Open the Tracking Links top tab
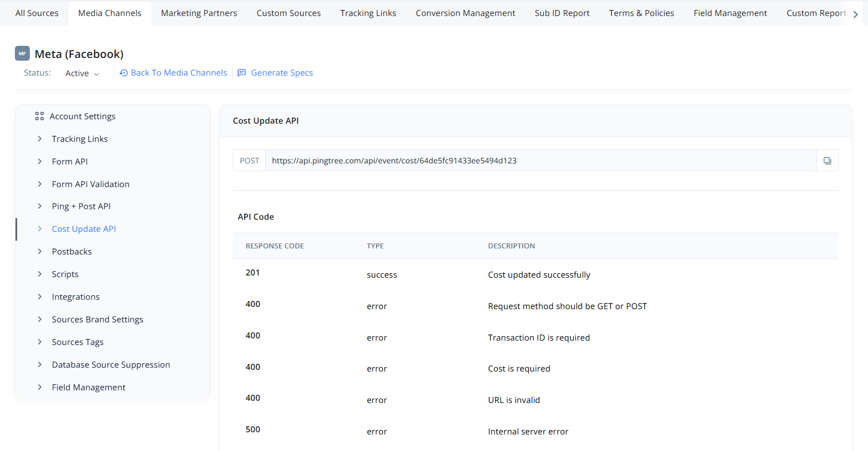Viewport: 868px width, 451px height. pyautogui.click(x=368, y=13)
